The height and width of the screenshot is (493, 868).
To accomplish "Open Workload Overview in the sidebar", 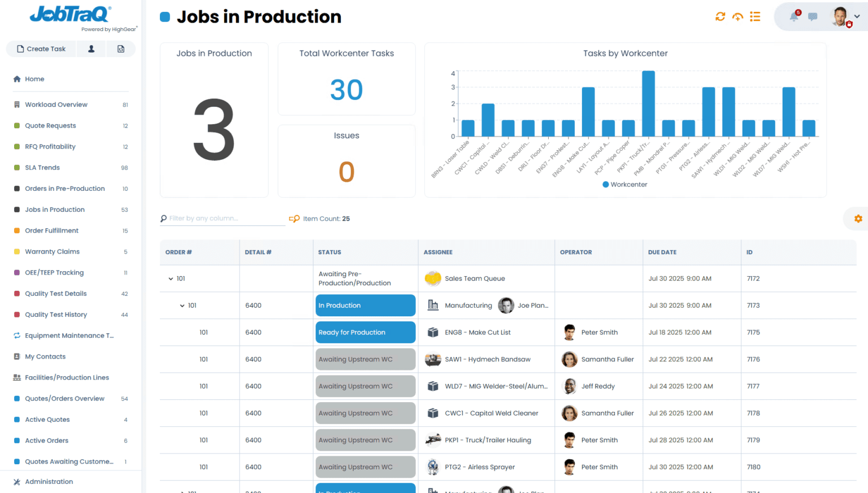I will tap(56, 105).
